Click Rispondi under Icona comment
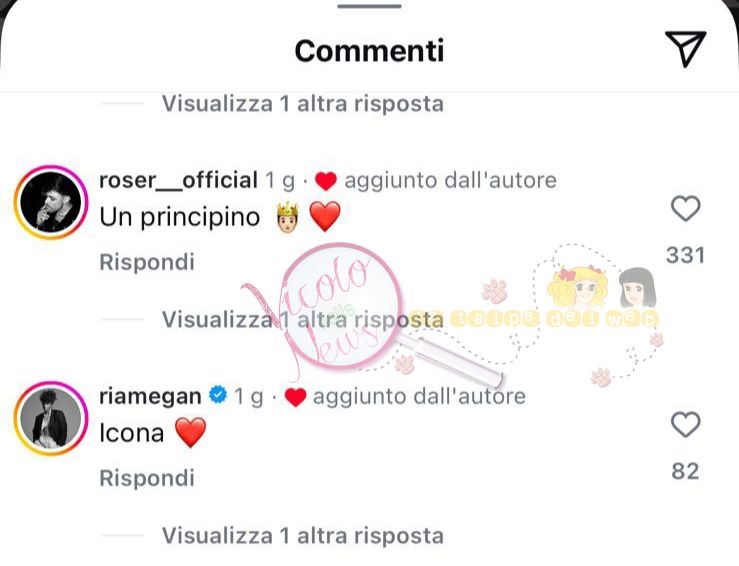This screenshot has height=566, width=739. point(147,478)
